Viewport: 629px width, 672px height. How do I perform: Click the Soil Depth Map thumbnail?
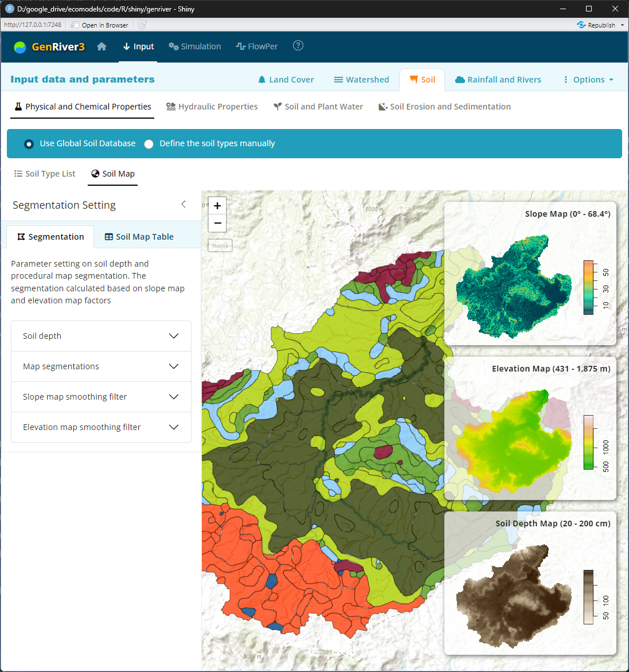point(514,595)
